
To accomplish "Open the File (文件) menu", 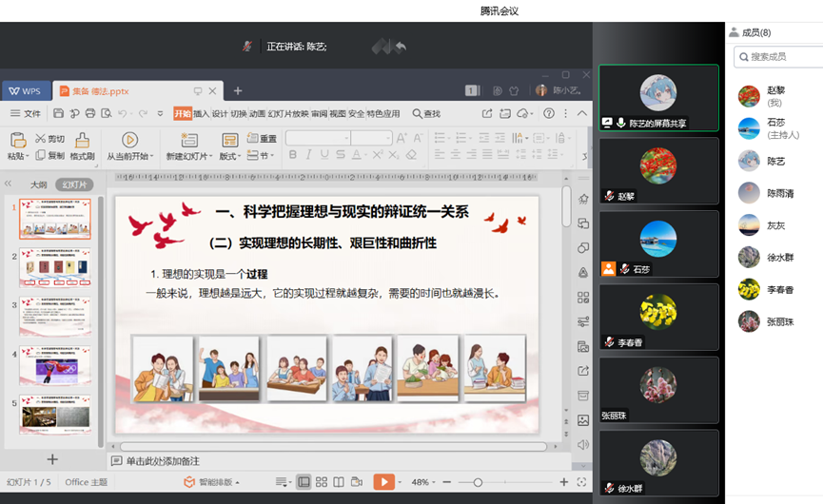I will pyautogui.click(x=27, y=114).
